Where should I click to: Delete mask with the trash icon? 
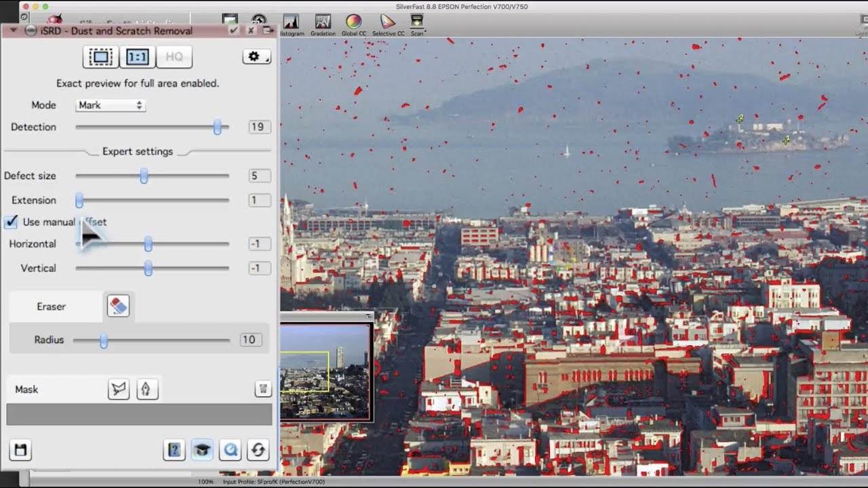(x=263, y=389)
